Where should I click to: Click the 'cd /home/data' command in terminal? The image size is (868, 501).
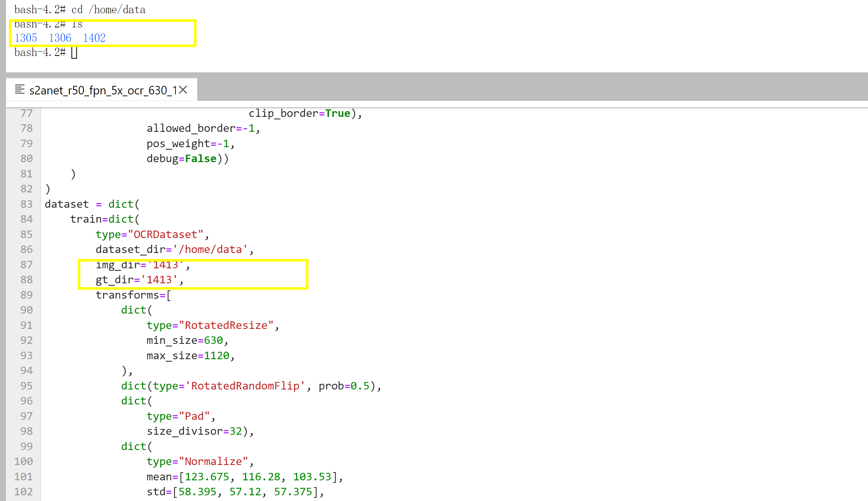point(108,10)
